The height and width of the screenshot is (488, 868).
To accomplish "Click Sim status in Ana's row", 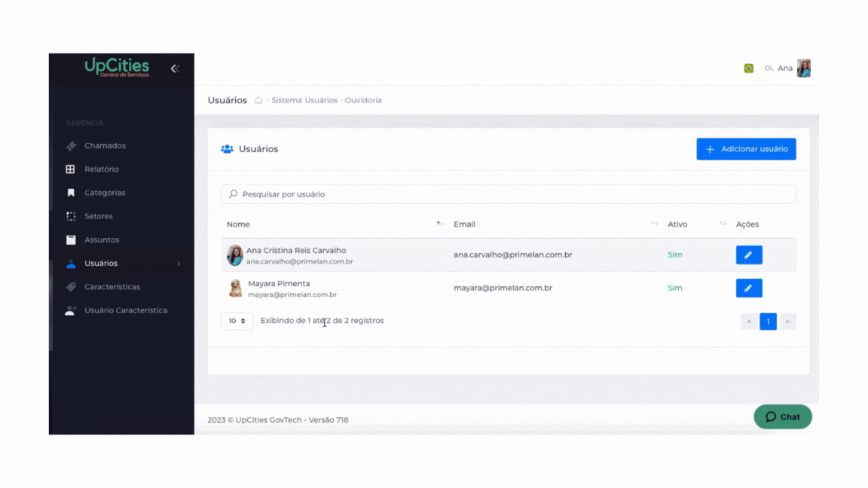I will pyautogui.click(x=675, y=255).
